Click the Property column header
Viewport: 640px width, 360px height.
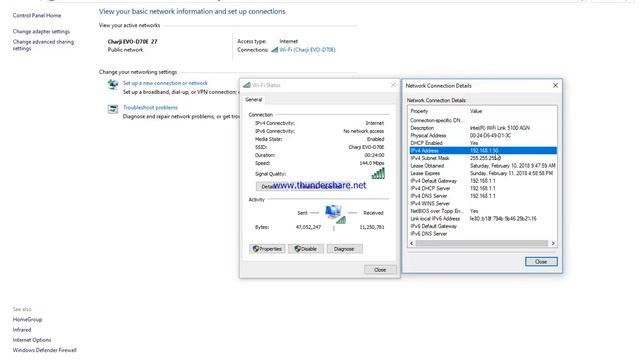[x=438, y=111]
